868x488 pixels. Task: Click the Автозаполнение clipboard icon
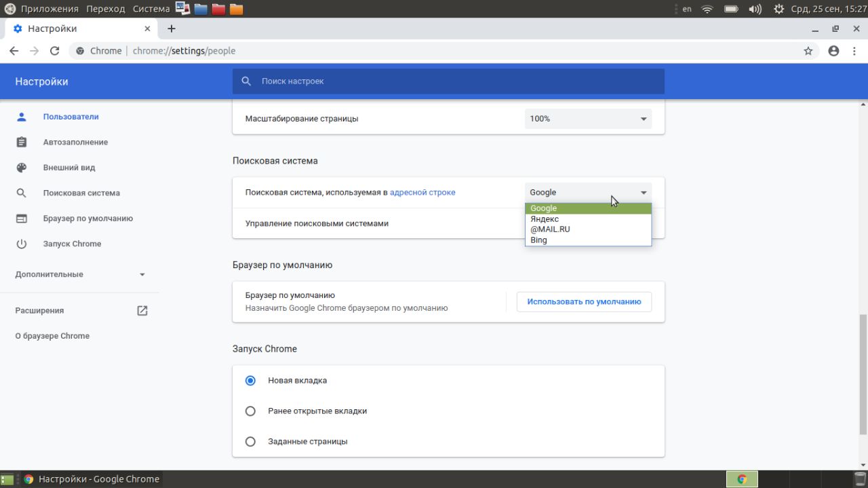(x=22, y=143)
